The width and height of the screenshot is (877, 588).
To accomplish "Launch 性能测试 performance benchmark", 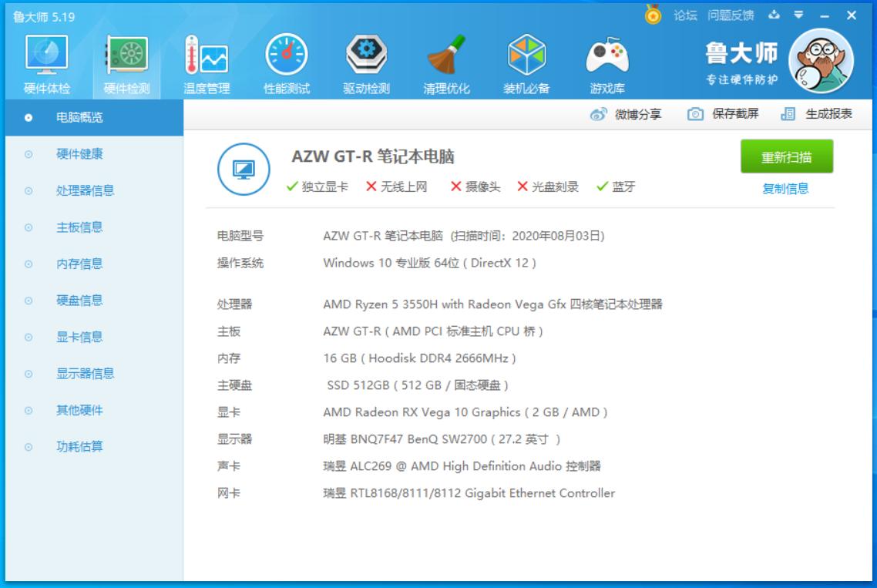I will (286, 57).
